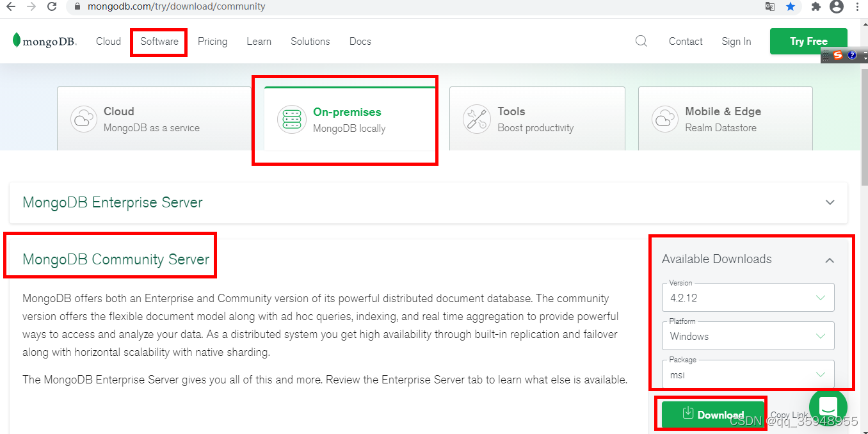
Task: Click the green Download button
Action: (x=713, y=414)
